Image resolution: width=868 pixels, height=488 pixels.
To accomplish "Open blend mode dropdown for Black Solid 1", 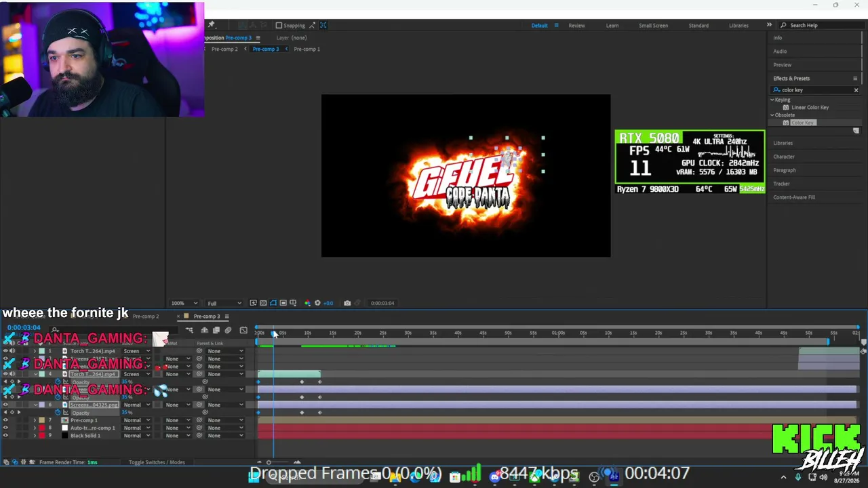I will [x=136, y=436].
